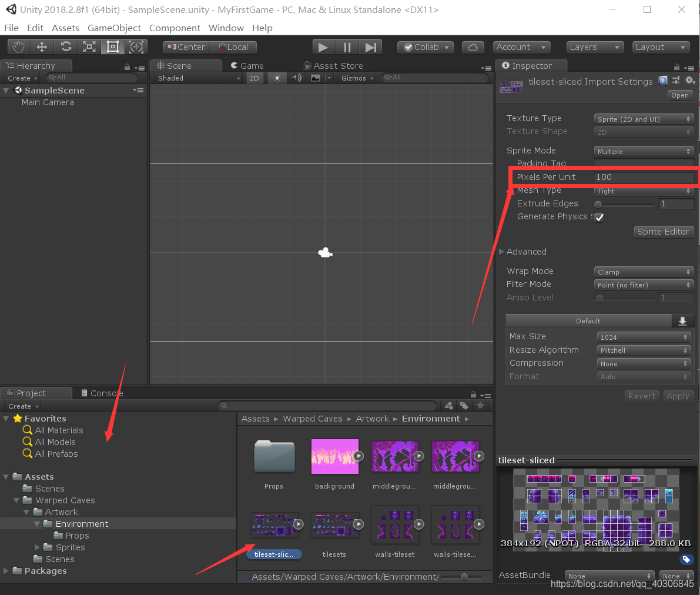Switch to the Game tab
This screenshot has width=700, height=595.
[247, 66]
